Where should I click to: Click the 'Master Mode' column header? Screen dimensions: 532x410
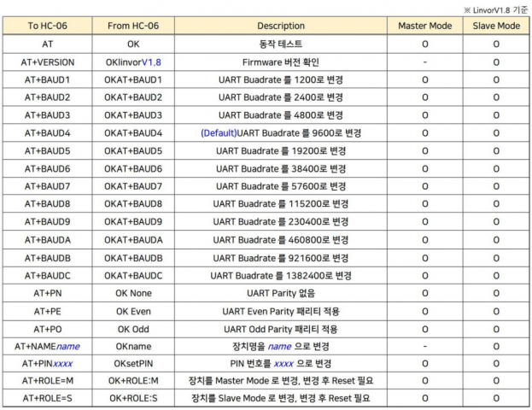424,26
